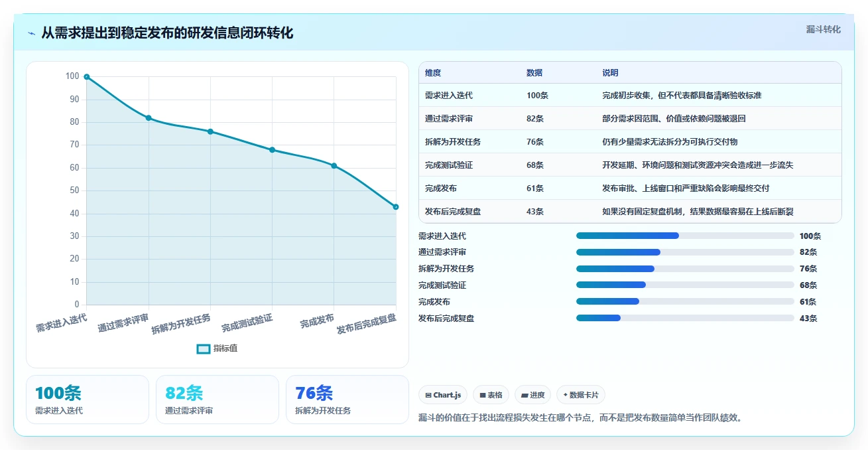Click the page title 从需求提出到稳定发布

click(167, 33)
